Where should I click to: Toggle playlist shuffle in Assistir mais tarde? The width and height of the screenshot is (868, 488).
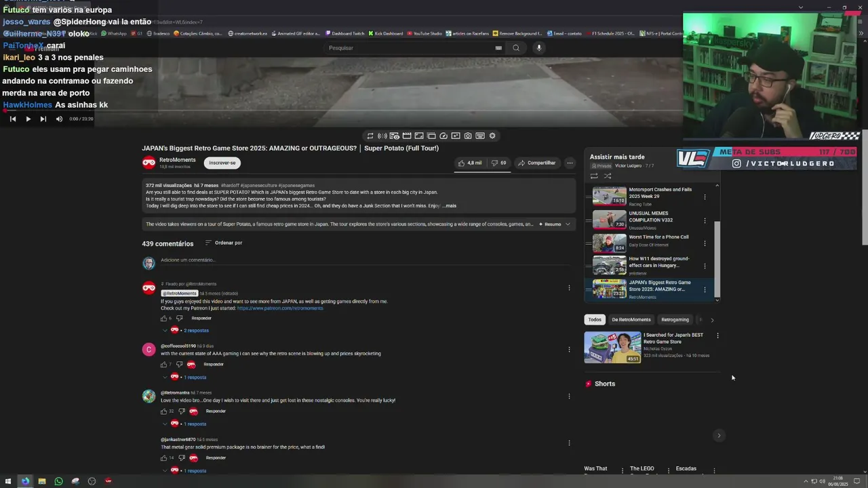[608, 176]
